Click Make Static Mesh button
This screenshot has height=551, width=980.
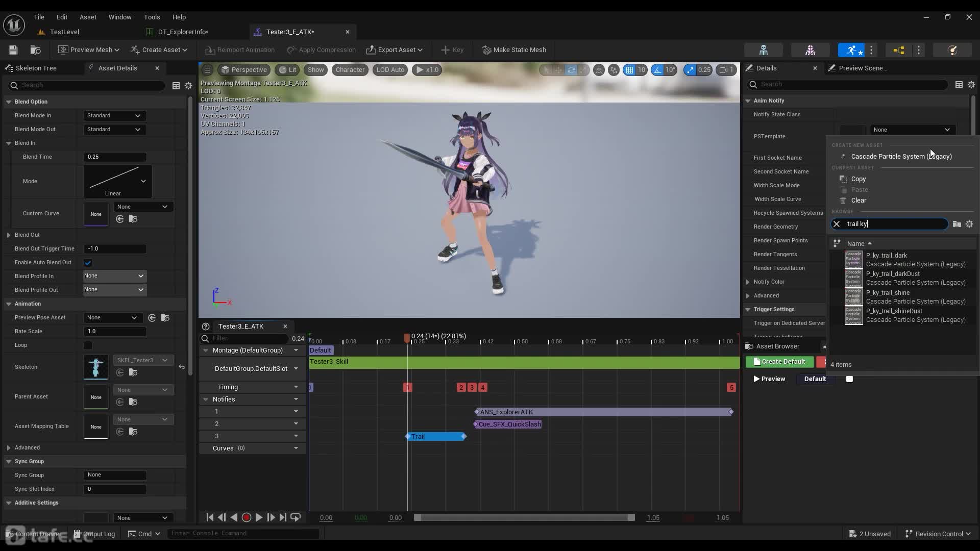click(x=514, y=50)
